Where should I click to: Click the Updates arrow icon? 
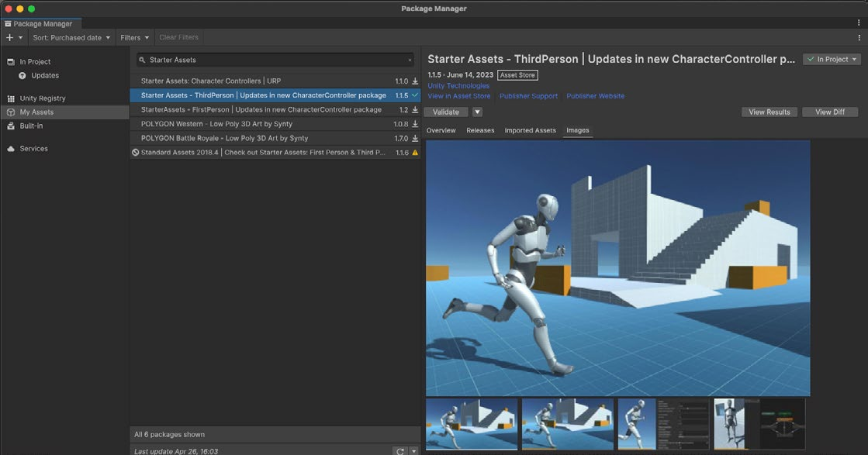tap(22, 75)
